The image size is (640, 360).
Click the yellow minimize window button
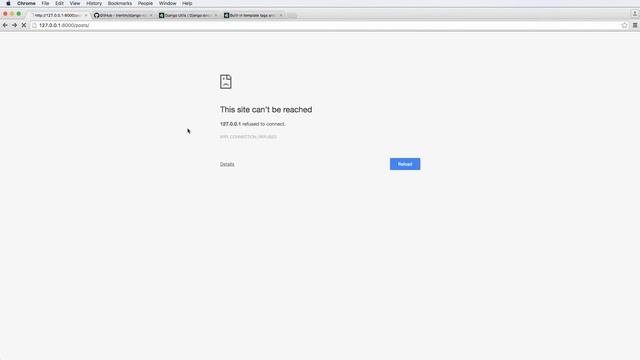(12, 14)
